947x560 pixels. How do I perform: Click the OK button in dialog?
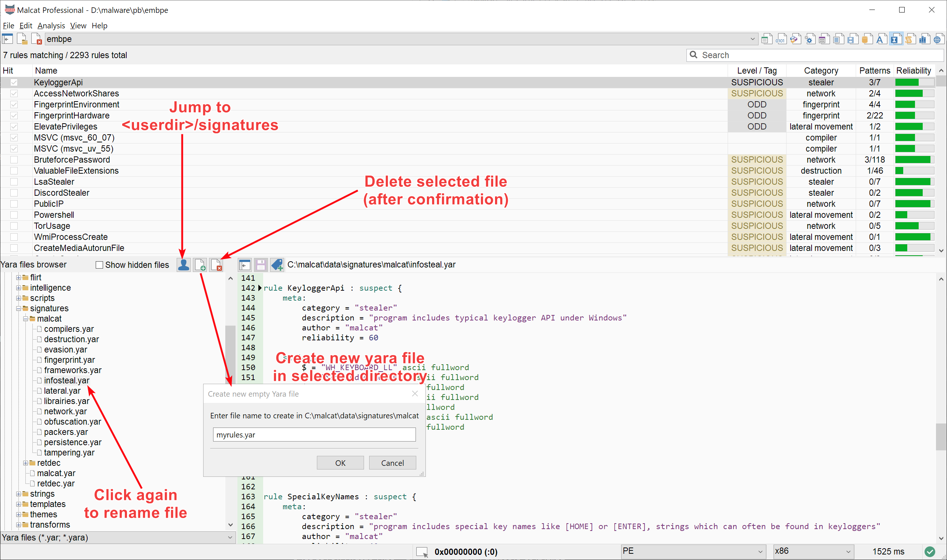(x=340, y=462)
